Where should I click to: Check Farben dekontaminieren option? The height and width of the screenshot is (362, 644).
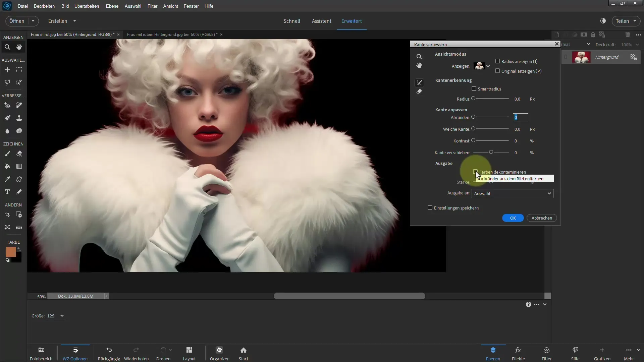click(x=475, y=172)
